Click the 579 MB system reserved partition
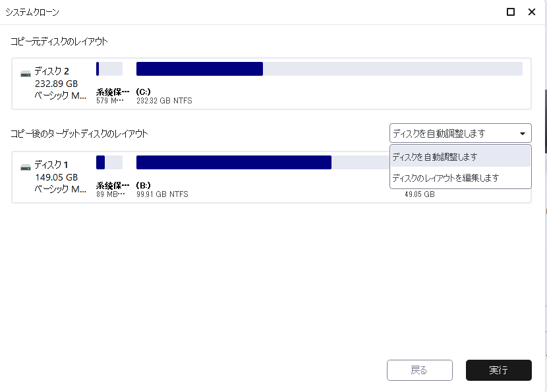Screen dimensions: 547x392 109,69
